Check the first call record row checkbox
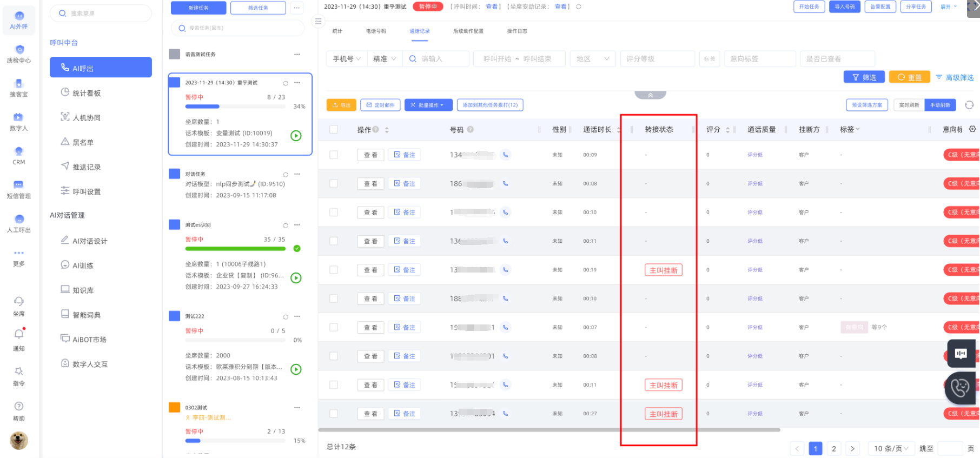Viewport: 980px width, 458px height. tap(334, 155)
